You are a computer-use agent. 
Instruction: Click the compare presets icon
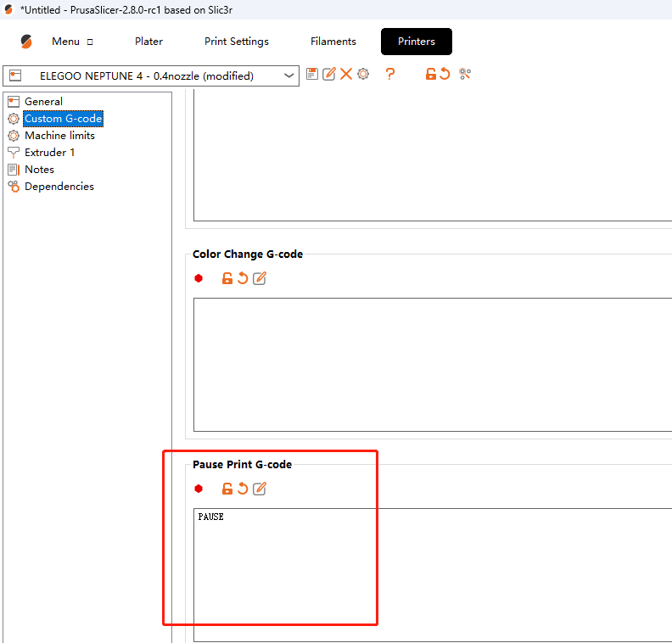pos(465,75)
